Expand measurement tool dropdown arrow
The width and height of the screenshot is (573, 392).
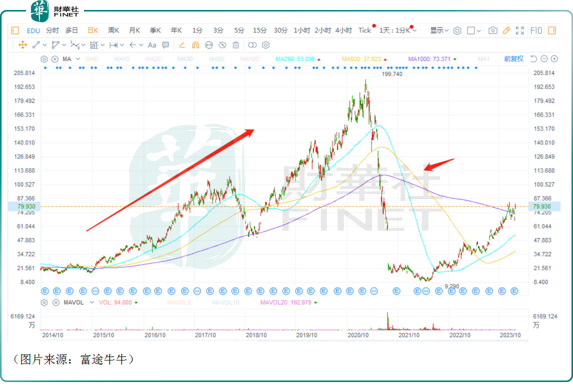[x=102, y=45]
